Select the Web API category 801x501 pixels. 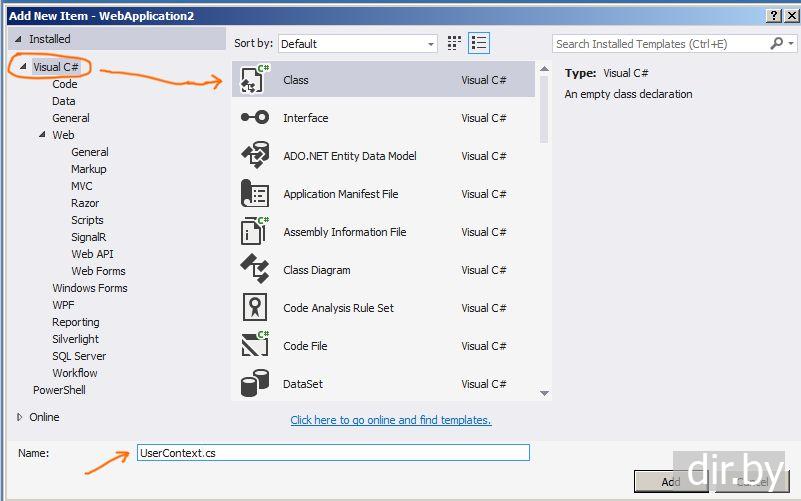92,254
